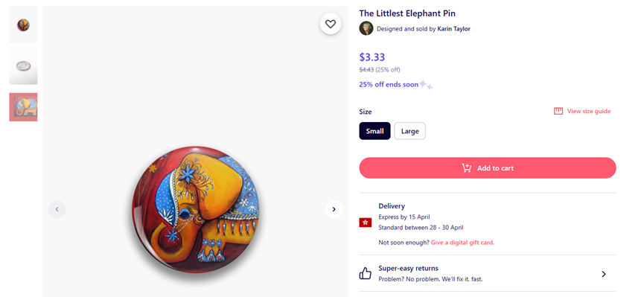Go to previous product image arrow
Screen dimensions: 644x297
[x=57, y=209]
